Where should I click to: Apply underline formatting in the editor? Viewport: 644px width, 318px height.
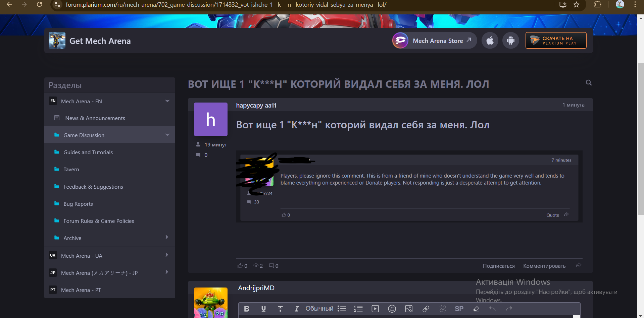[x=263, y=309]
